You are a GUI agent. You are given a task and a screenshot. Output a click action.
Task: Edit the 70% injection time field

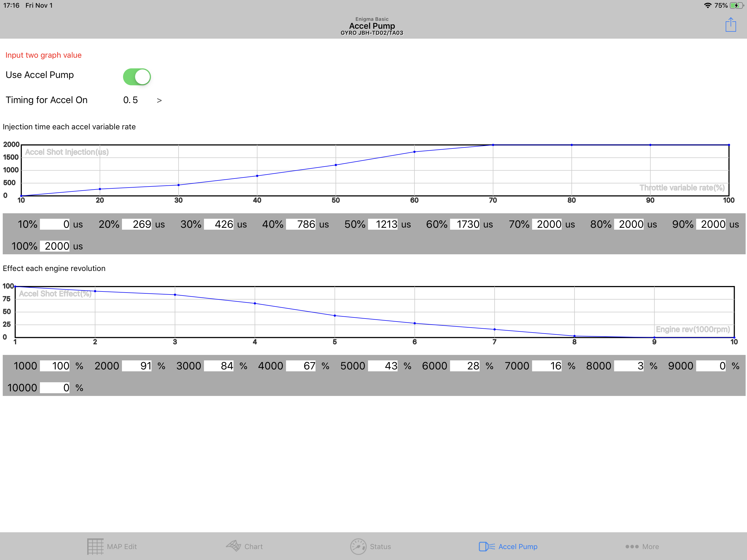pyautogui.click(x=547, y=224)
